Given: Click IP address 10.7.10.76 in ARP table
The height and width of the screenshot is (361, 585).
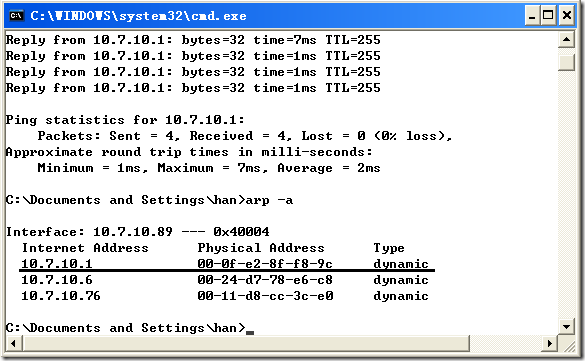Looking at the screenshot, I should tap(60, 296).
